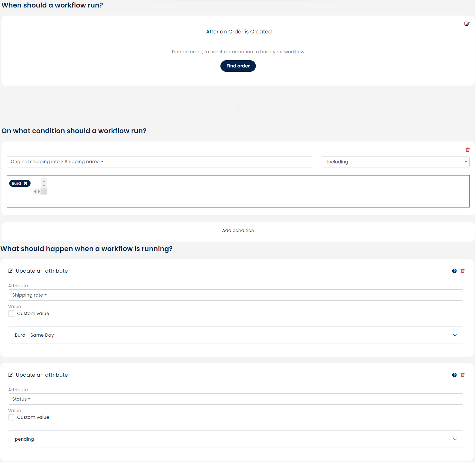
Task: Delete the Status update action
Action: [x=462, y=375]
